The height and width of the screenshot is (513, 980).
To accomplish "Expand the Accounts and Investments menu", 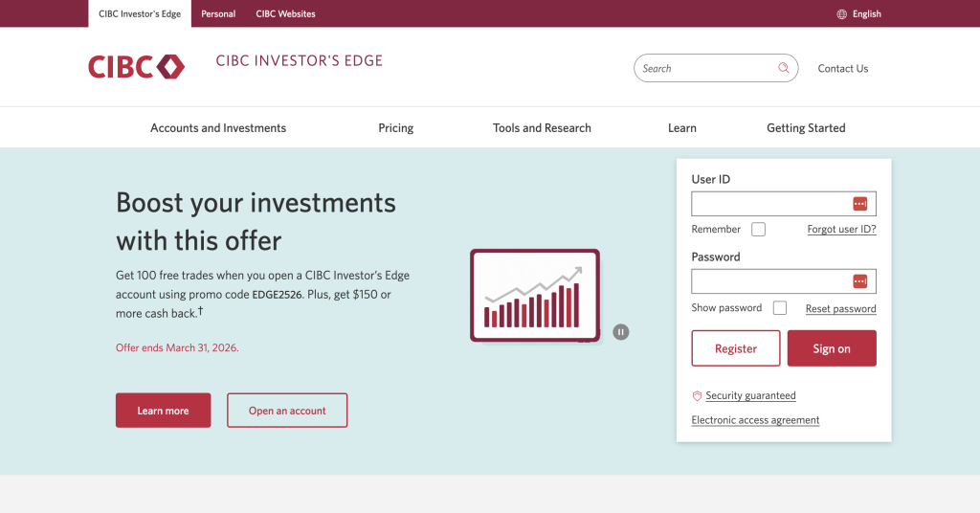I will 218,128.
